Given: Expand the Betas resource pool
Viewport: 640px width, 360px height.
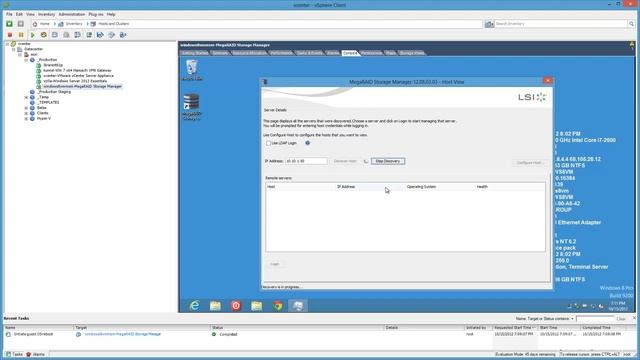Looking at the screenshot, I should pos(27,108).
